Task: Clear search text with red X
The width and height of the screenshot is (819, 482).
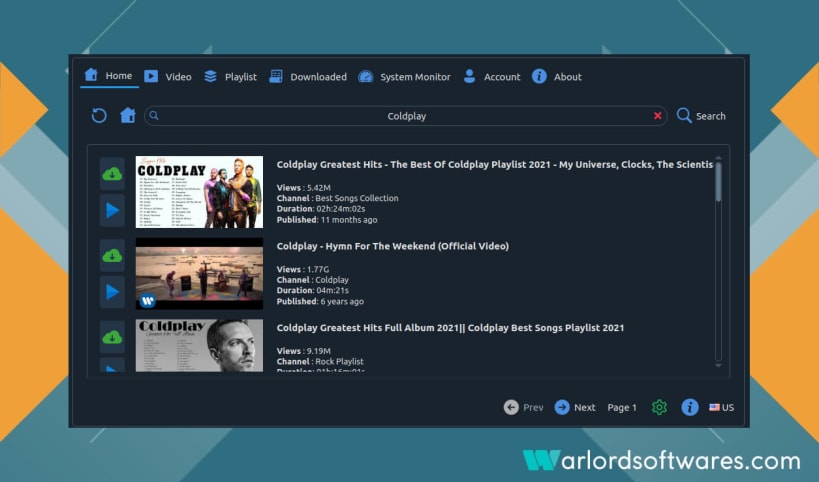Action: pyautogui.click(x=658, y=116)
